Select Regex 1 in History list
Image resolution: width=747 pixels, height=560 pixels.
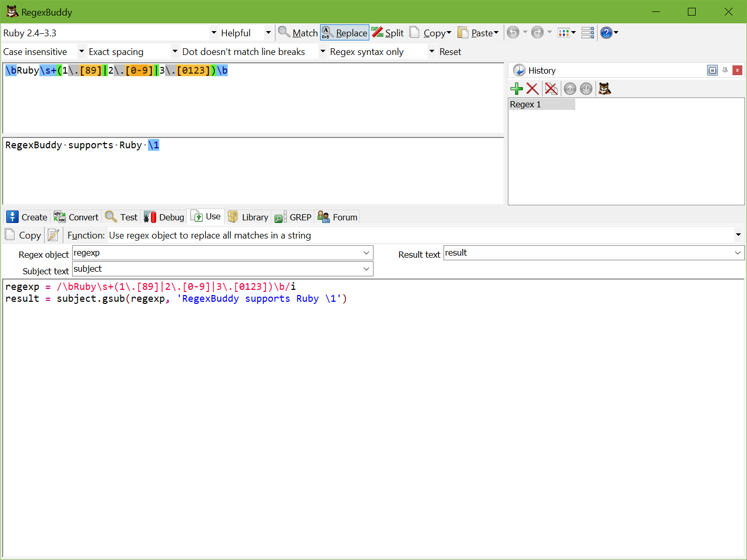[542, 104]
